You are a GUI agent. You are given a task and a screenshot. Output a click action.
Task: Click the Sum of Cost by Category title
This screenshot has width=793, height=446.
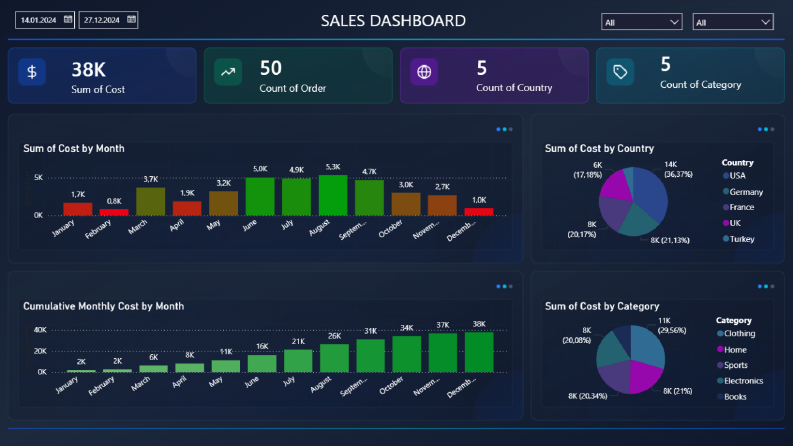tap(602, 306)
